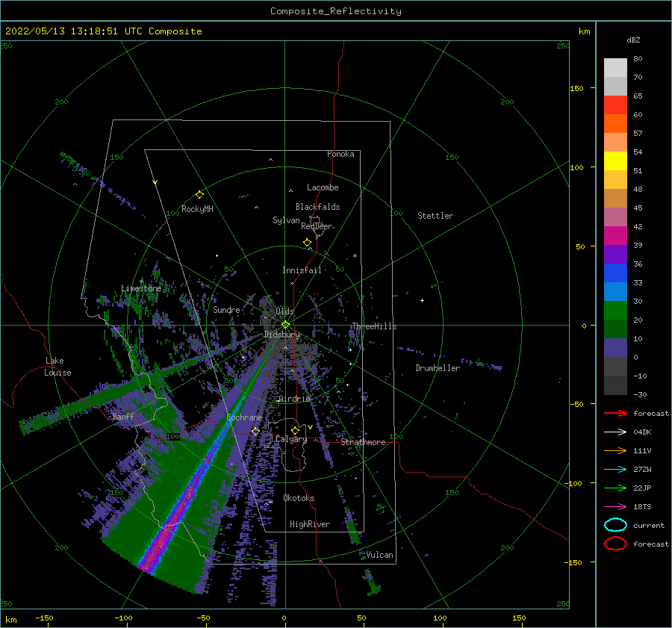Pick the cyan 27ZW arrow icon

coord(615,470)
